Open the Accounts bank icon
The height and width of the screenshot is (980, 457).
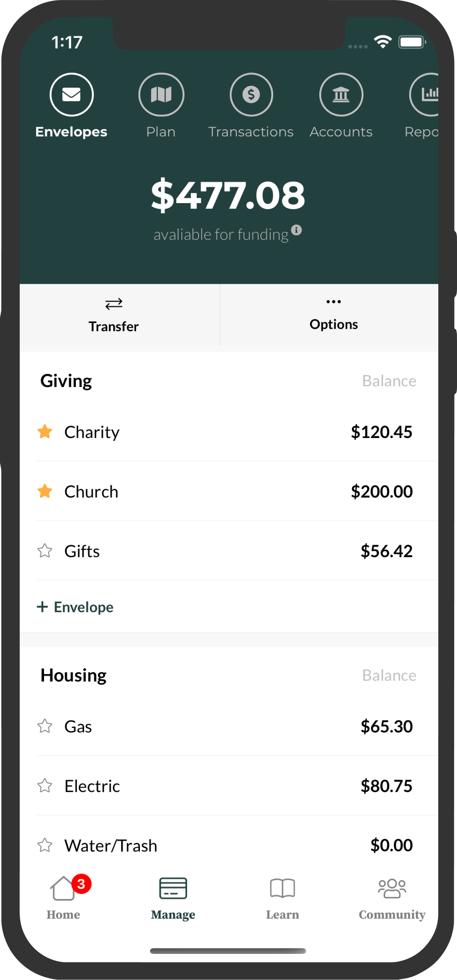tap(341, 95)
